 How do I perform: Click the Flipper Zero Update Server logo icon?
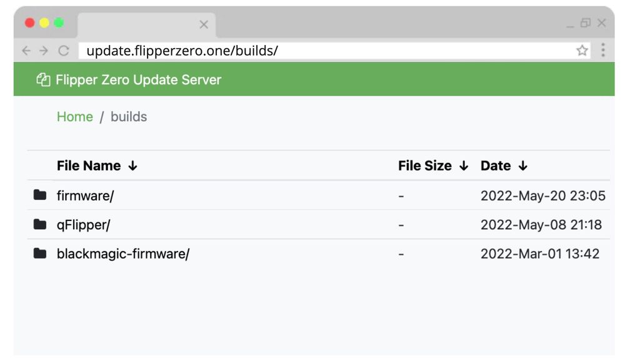point(44,80)
